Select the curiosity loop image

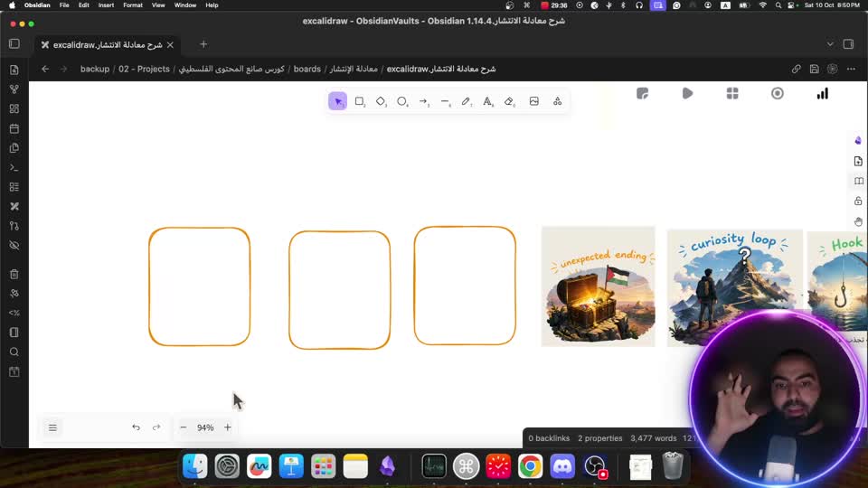[734, 287]
